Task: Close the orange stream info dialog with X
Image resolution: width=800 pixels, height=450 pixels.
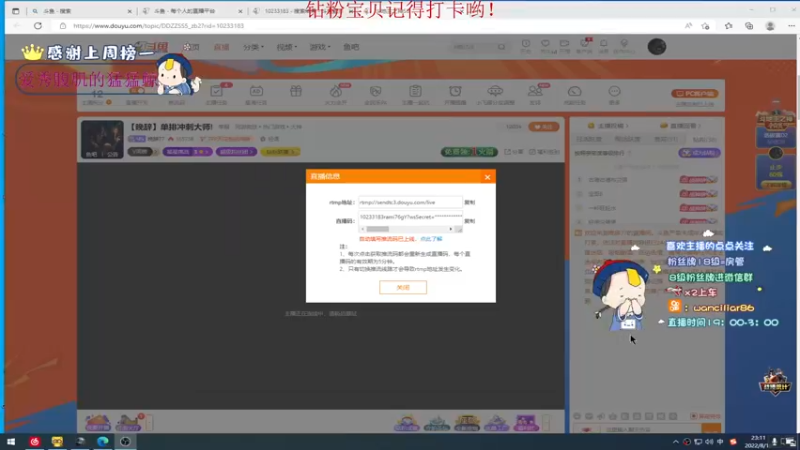Action: click(487, 177)
